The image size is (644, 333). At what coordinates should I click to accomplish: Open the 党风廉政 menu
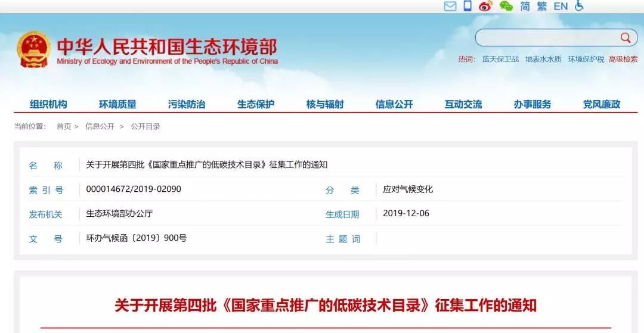(x=602, y=104)
